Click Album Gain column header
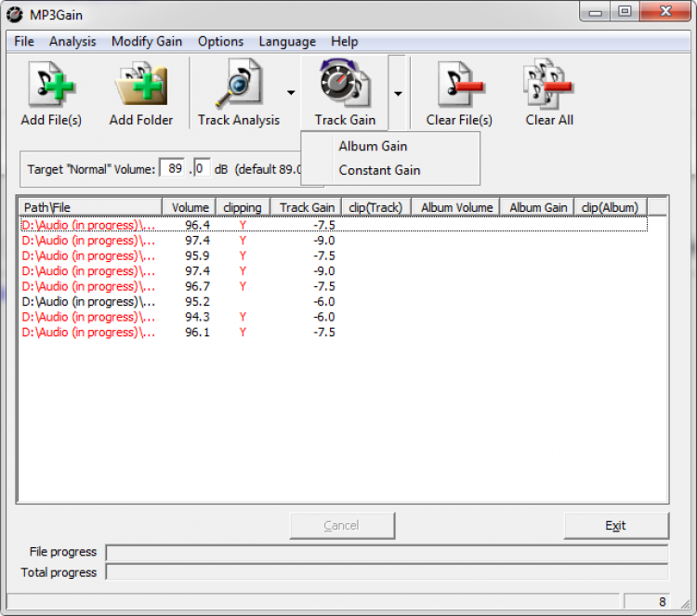The height and width of the screenshot is (616, 697). click(537, 207)
